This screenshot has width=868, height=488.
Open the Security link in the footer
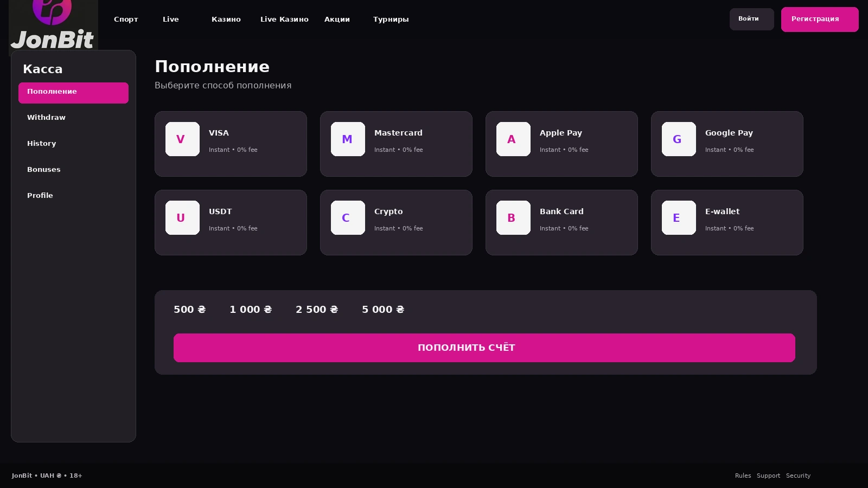(799, 476)
